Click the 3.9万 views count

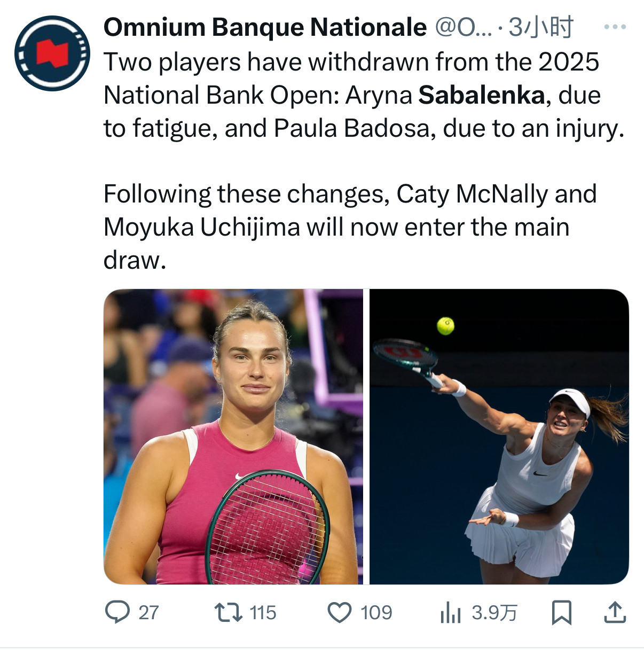tap(494, 613)
